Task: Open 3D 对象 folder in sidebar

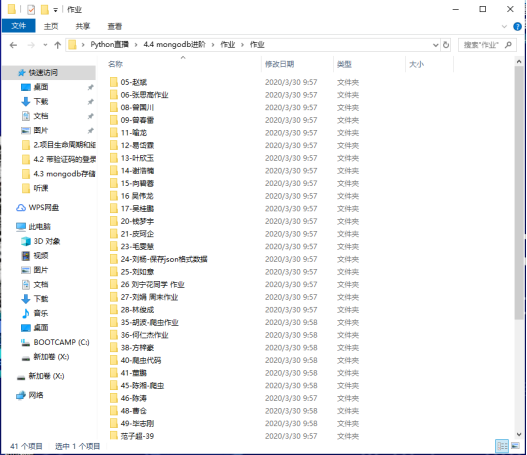Action: tap(41, 241)
